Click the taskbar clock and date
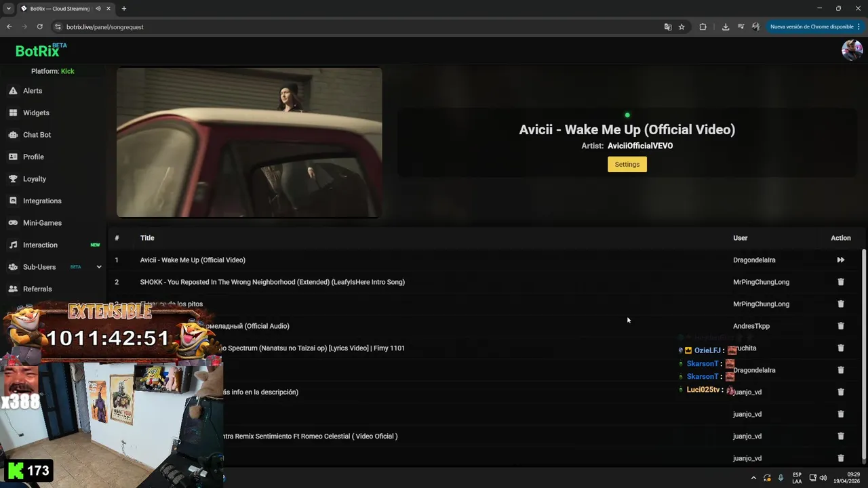 [x=846, y=478]
